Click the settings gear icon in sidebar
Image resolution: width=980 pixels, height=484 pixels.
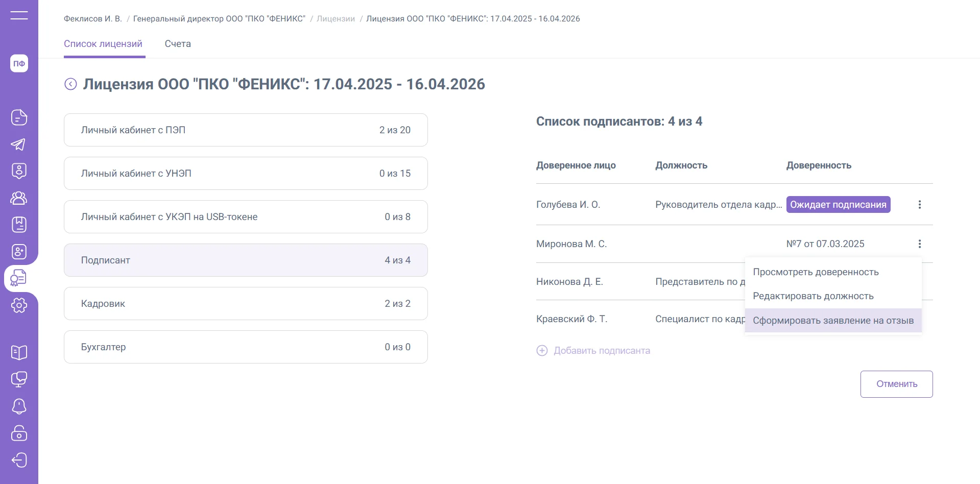point(19,305)
